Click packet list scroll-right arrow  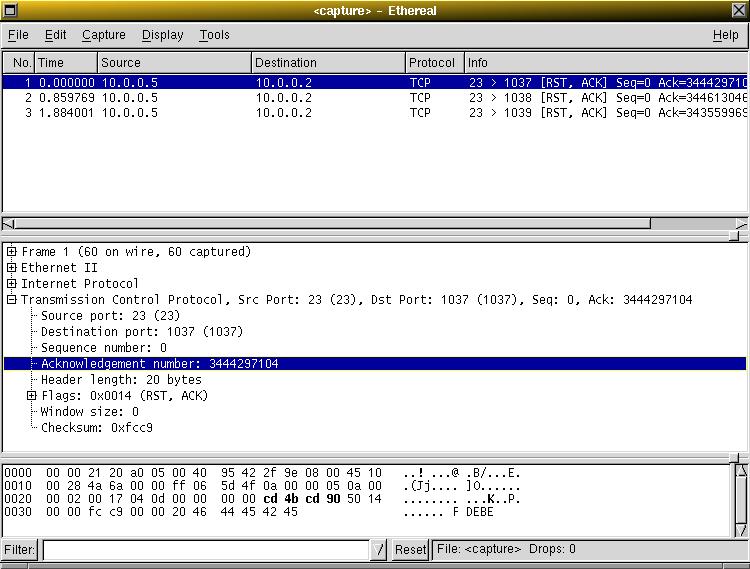tap(741, 224)
